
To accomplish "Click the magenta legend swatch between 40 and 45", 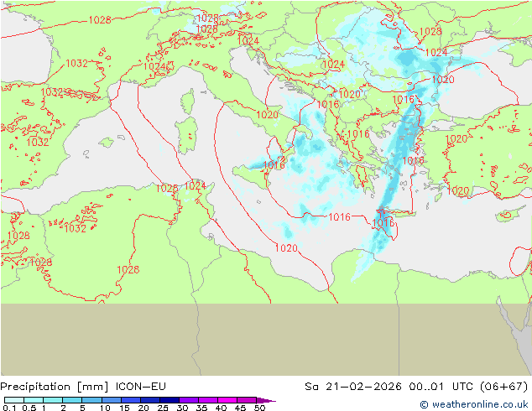I will [x=227, y=400].
